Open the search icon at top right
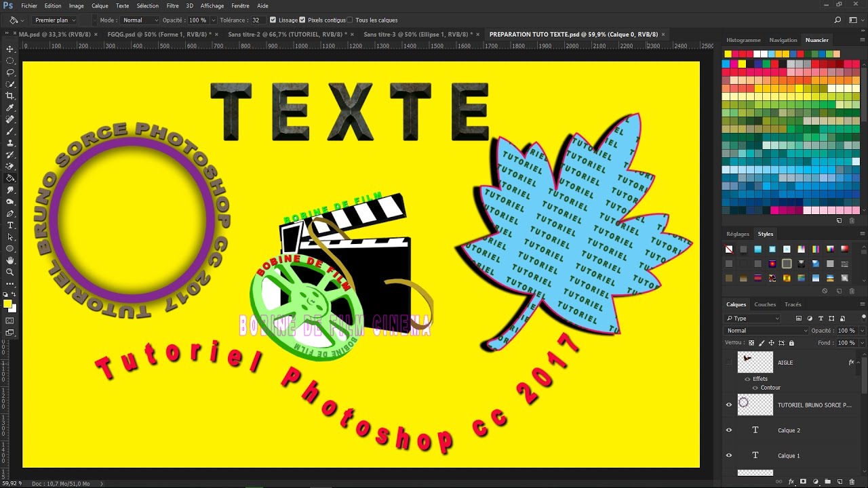868x488 pixels. [x=838, y=20]
